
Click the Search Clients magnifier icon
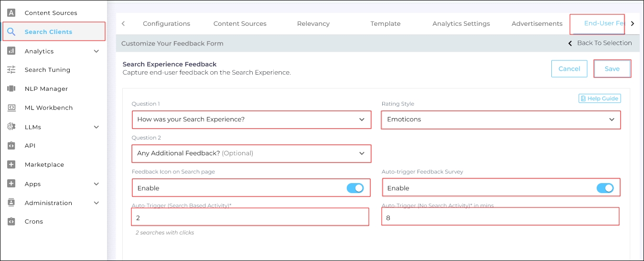(x=11, y=32)
